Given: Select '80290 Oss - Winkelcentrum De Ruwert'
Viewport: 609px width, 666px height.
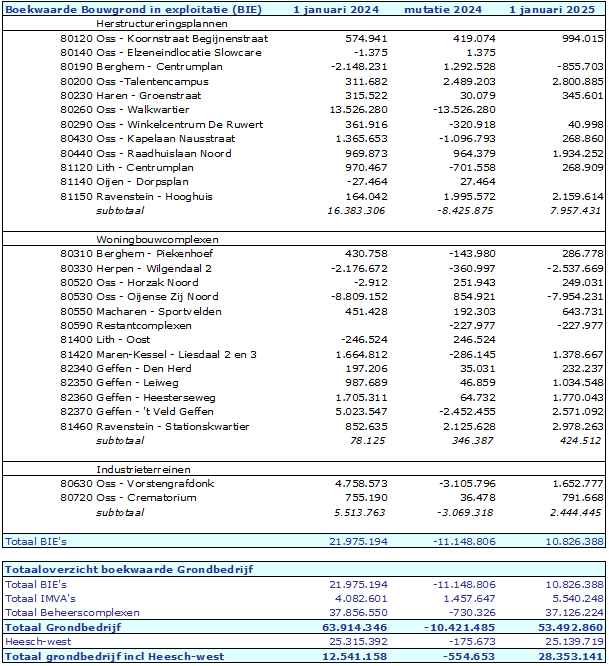Looking at the screenshot, I should pos(162,124).
